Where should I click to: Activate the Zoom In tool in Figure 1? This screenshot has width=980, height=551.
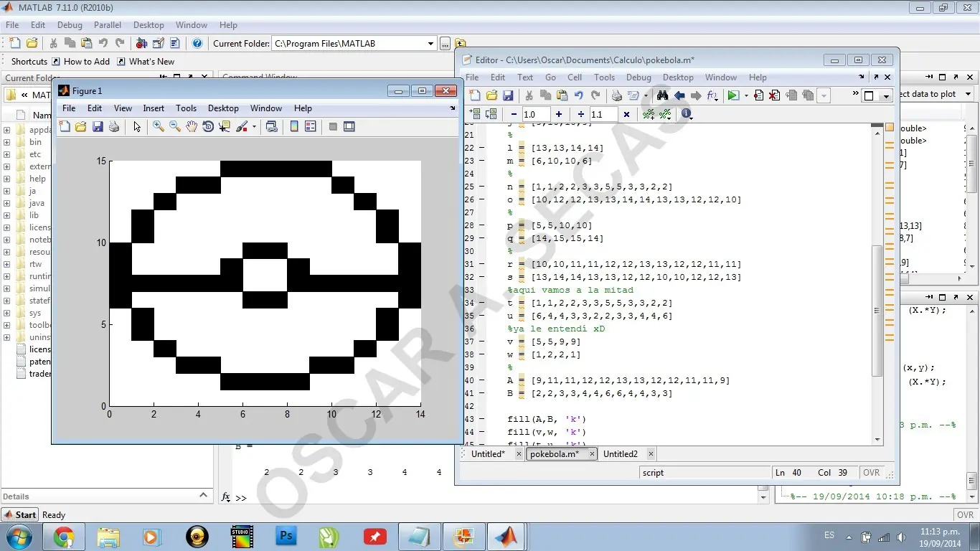point(158,127)
